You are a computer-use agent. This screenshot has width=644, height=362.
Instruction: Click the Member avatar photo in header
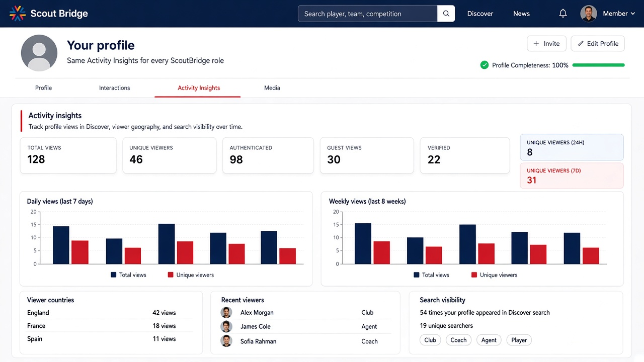click(x=589, y=14)
